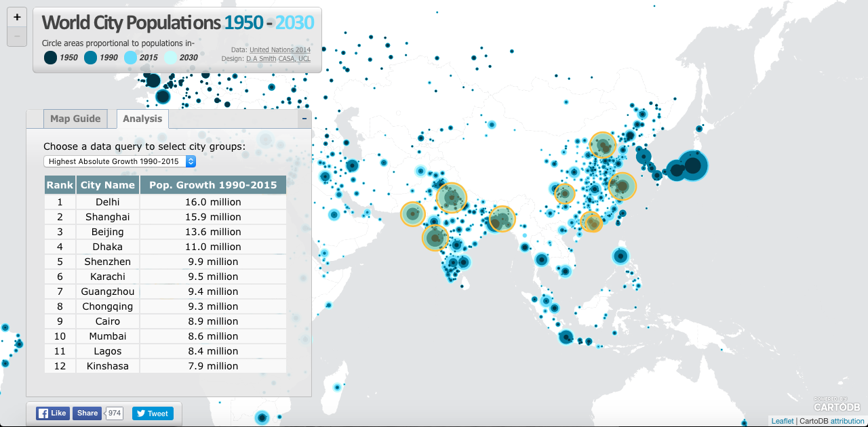Screen dimensions: 868x427
Task: Click the Facebook Share button
Action: point(87,413)
